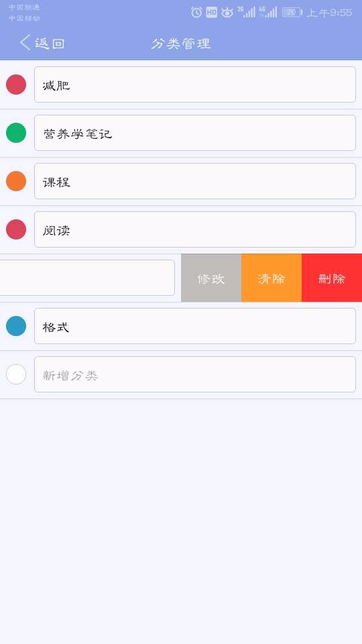Viewport: 362px width, 644px height.
Task: Pick the blue color dot for 格式
Action: (x=16, y=326)
